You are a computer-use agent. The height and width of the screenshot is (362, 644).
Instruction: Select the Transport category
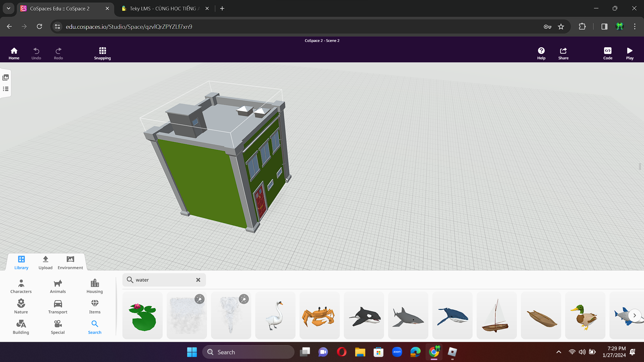(58, 307)
